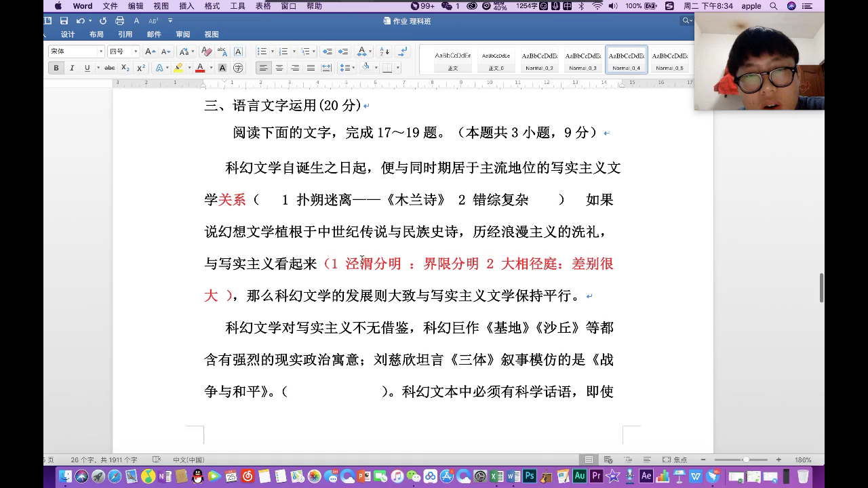
Task: Toggle bold formatting
Action: click(x=56, y=68)
